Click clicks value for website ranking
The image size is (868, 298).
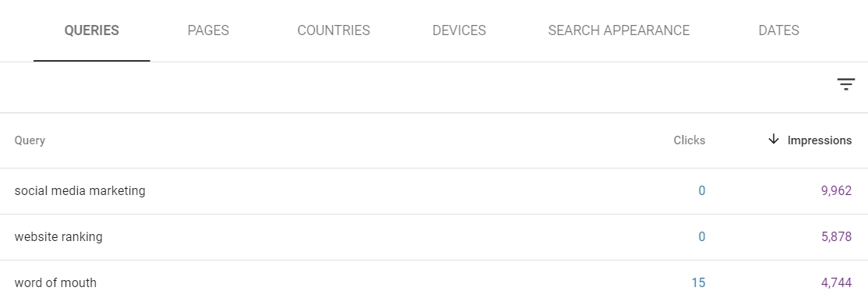[701, 237]
